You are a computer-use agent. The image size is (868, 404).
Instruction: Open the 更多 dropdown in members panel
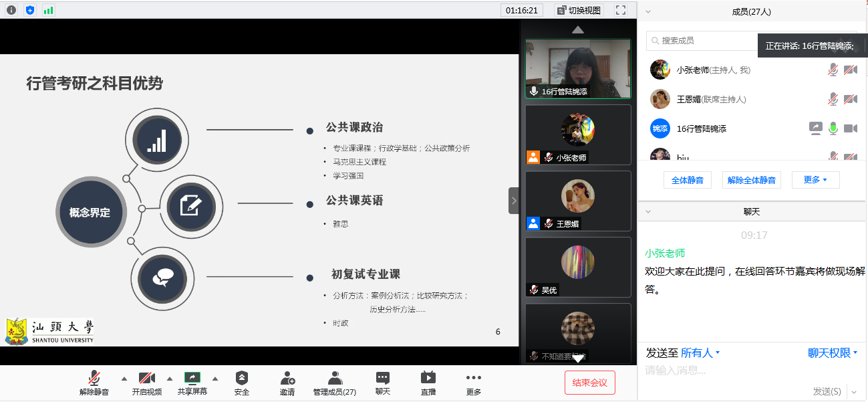(815, 180)
